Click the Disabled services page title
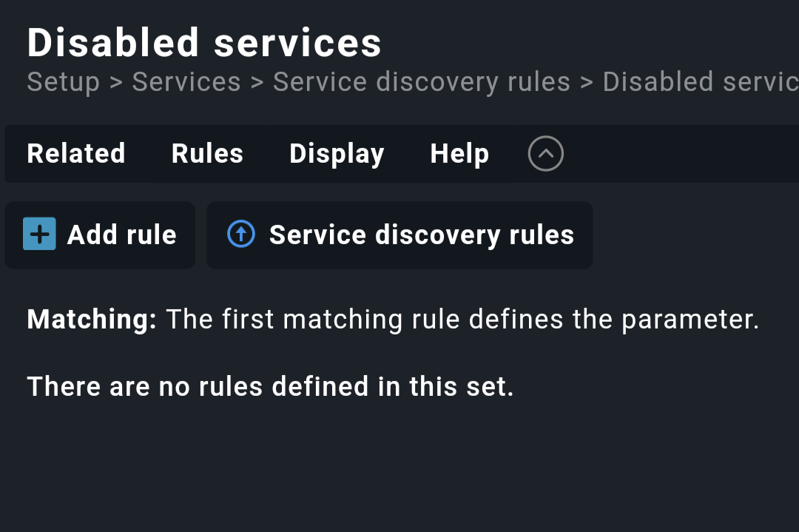Image resolution: width=799 pixels, height=532 pixels. coord(204,42)
